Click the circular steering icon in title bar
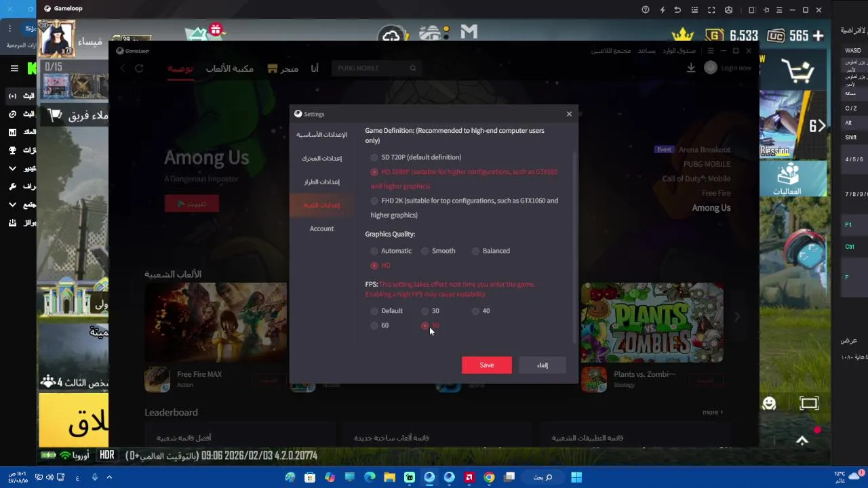 coord(729,9)
